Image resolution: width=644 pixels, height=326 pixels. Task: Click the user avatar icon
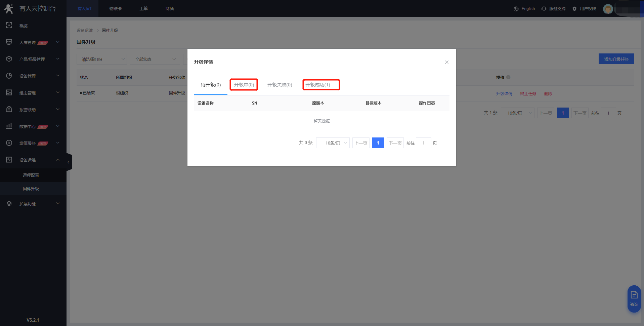point(607,9)
